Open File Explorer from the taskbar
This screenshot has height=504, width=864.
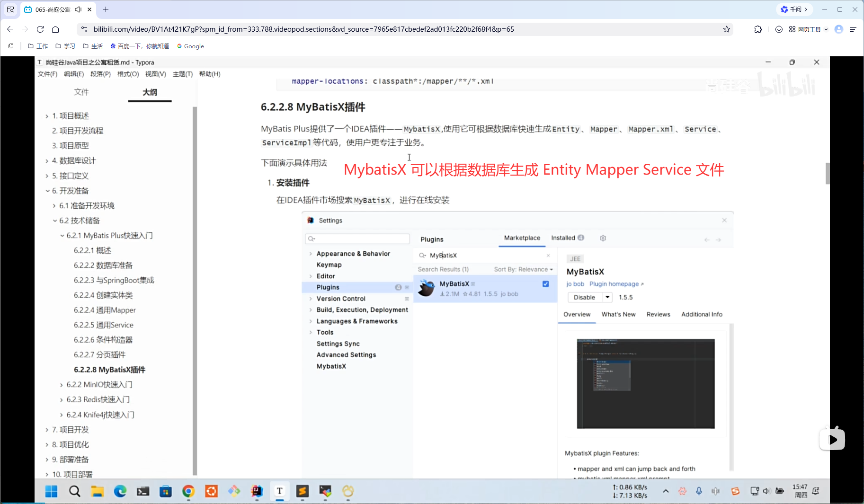pos(97,492)
